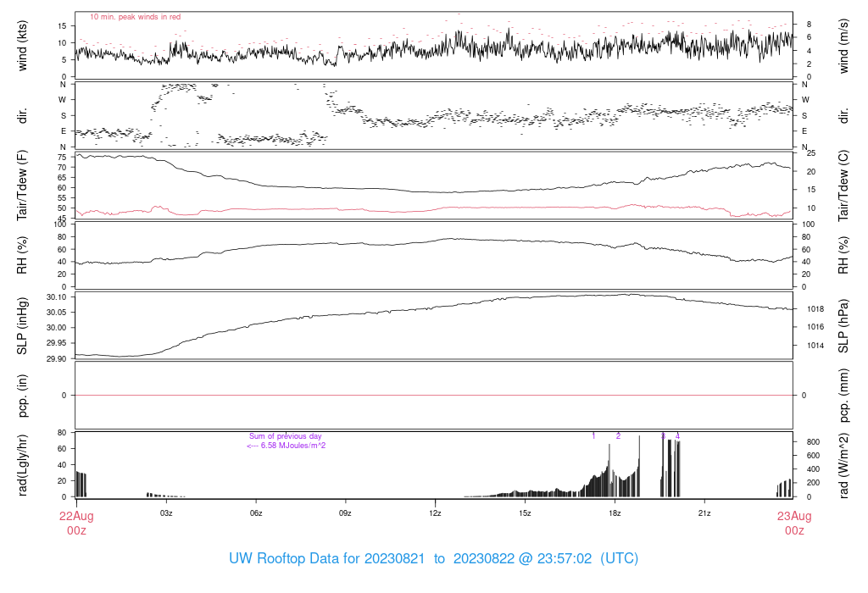Click the left 'SLP (inHg)' axis title
Viewport: 868px width, 593px height.
22,326
